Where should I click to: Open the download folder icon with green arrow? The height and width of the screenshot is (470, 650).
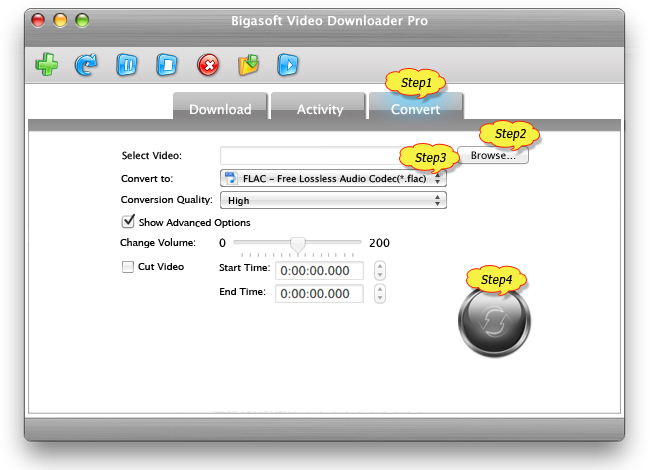point(248,65)
